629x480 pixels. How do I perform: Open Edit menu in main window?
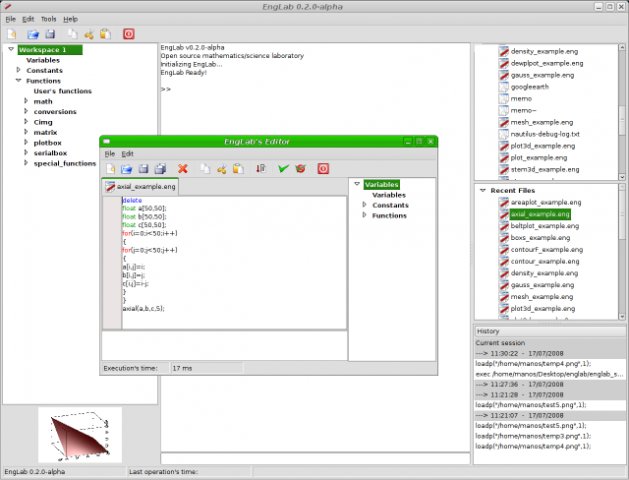28,19
